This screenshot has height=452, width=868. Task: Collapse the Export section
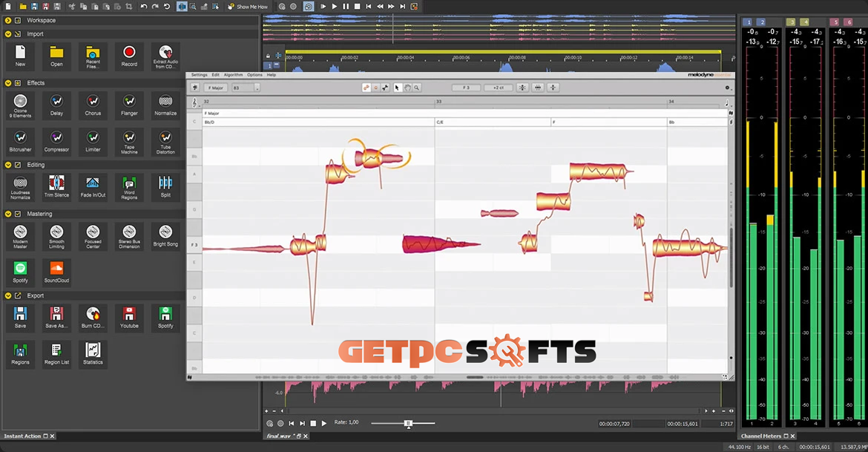(x=7, y=296)
